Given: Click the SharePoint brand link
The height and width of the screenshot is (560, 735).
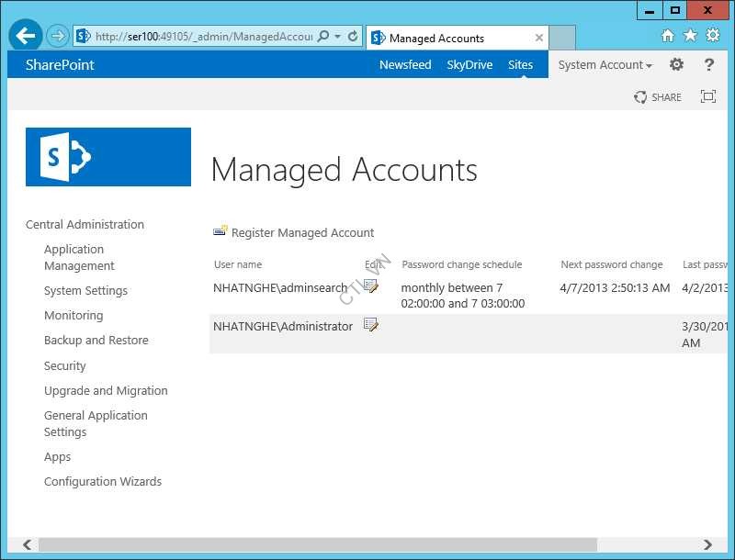Looking at the screenshot, I should coord(60,64).
